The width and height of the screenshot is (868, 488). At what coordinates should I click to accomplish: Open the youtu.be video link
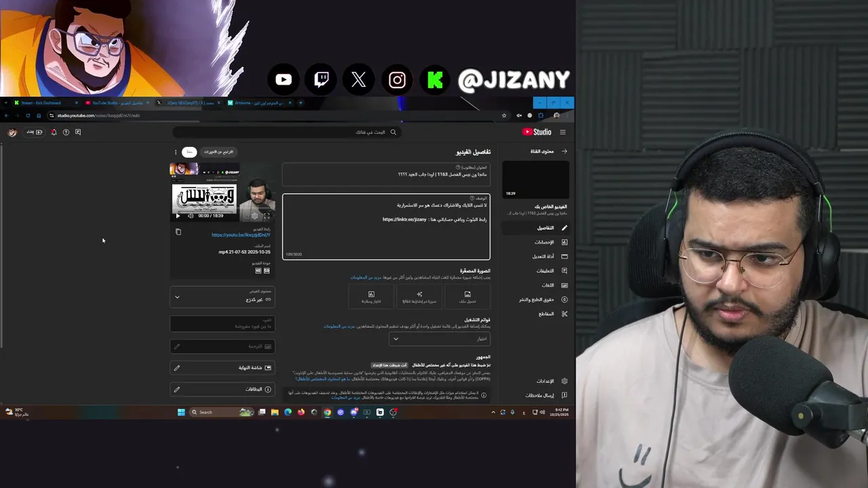click(241, 235)
